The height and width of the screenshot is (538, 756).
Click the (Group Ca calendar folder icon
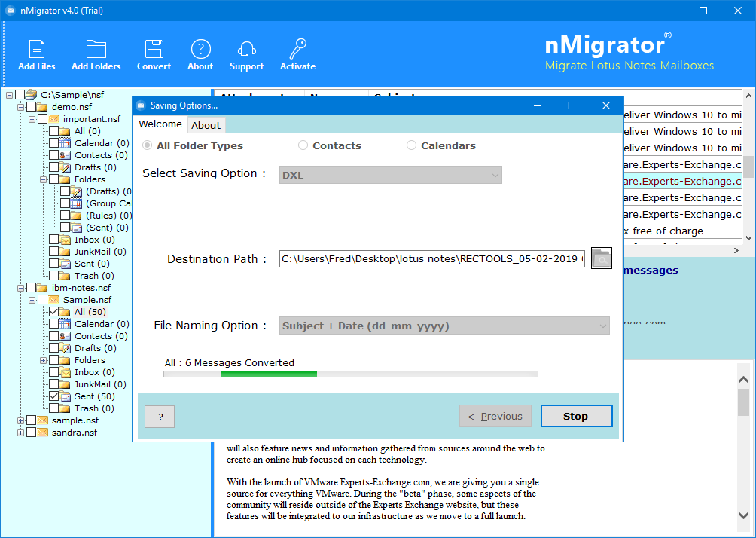click(76, 203)
